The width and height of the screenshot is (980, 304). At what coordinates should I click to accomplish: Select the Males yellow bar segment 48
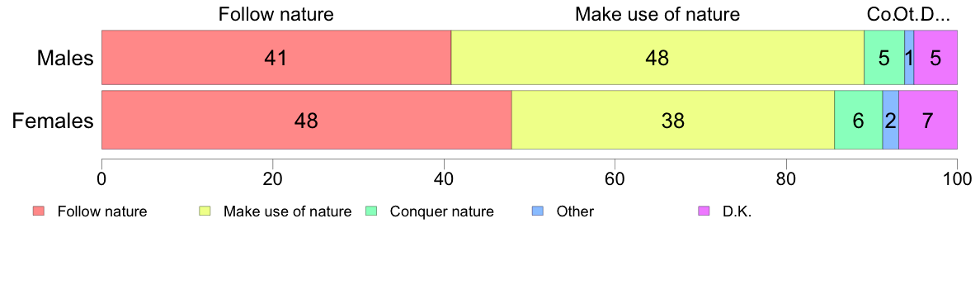[x=657, y=57]
